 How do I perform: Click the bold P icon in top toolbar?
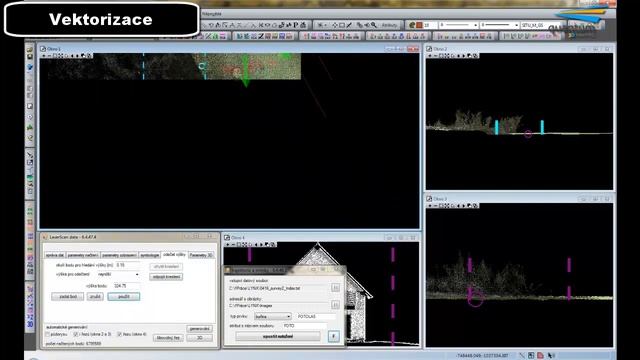point(296,25)
